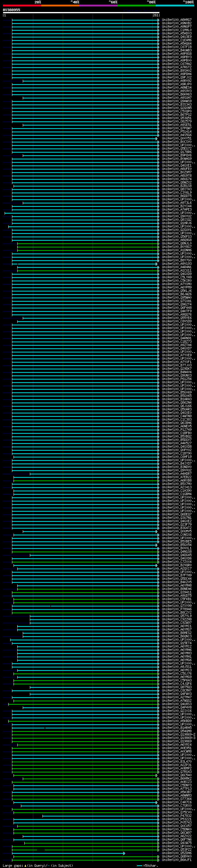
Task: Select the UniRef100_Q19869-3 label
Action: click(179, 738)
